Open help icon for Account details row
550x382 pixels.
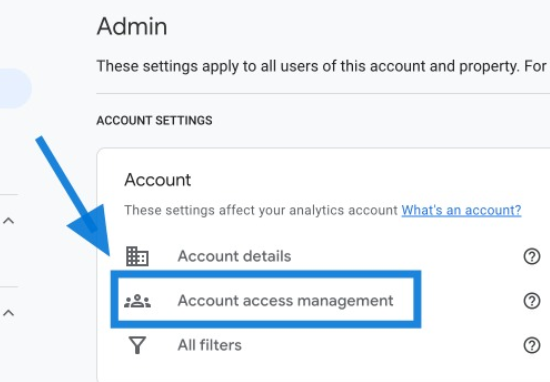[532, 256]
